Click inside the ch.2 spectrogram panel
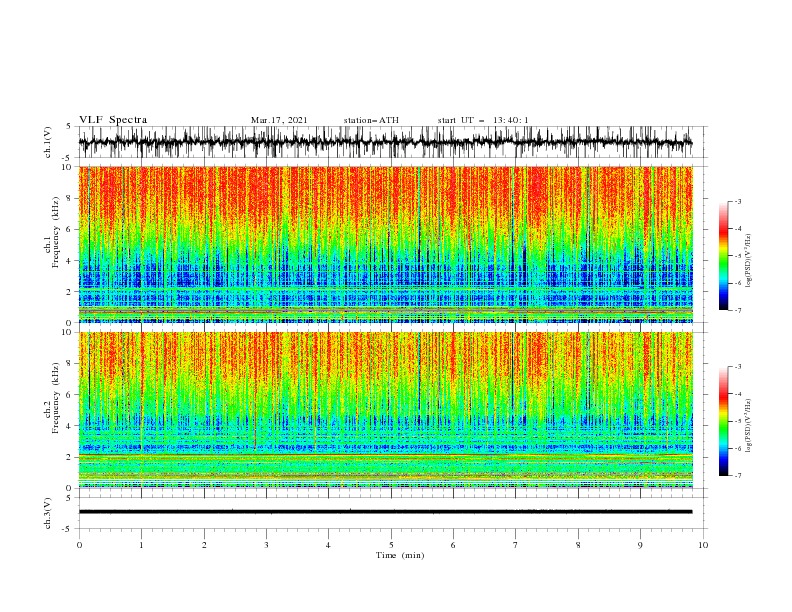 [x=385, y=410]
